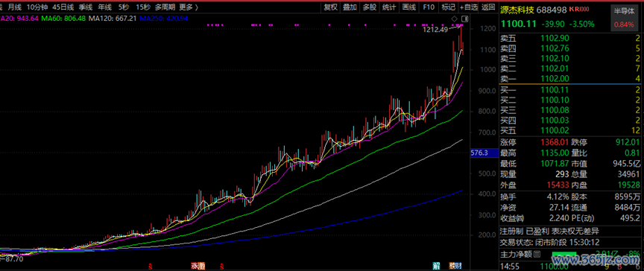Open the 画线 drawing tools
The width and height of the screenshot is (644, 271).
click(x=408, y=7)
